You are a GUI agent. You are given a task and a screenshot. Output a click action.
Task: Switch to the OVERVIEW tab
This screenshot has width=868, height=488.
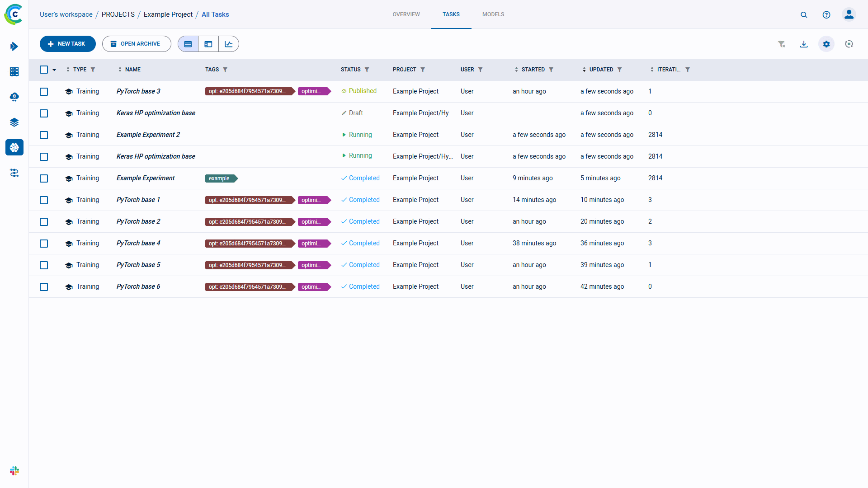point(406,14)
